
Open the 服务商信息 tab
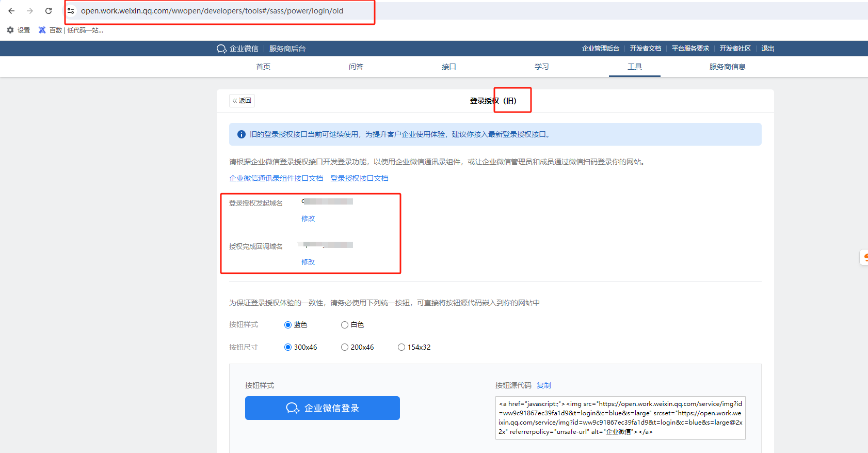tap(727, 67)
